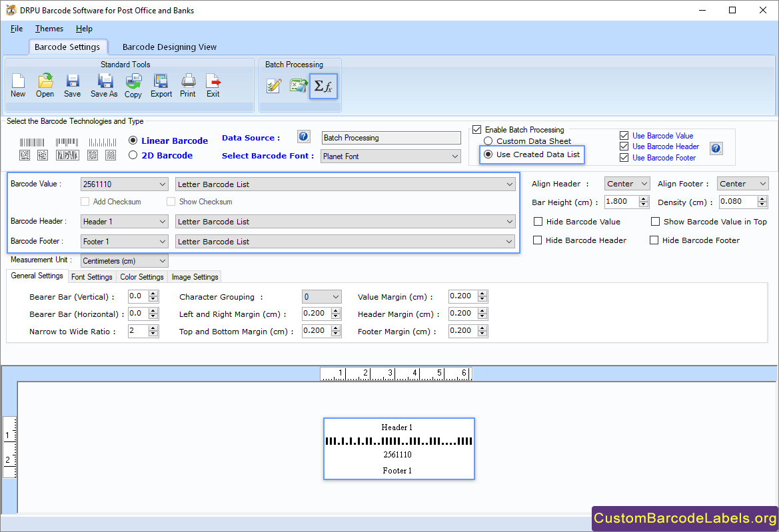The image size is (779, 532).
Task: Open Align Footer dropdown
Action: tap(743, 184)
